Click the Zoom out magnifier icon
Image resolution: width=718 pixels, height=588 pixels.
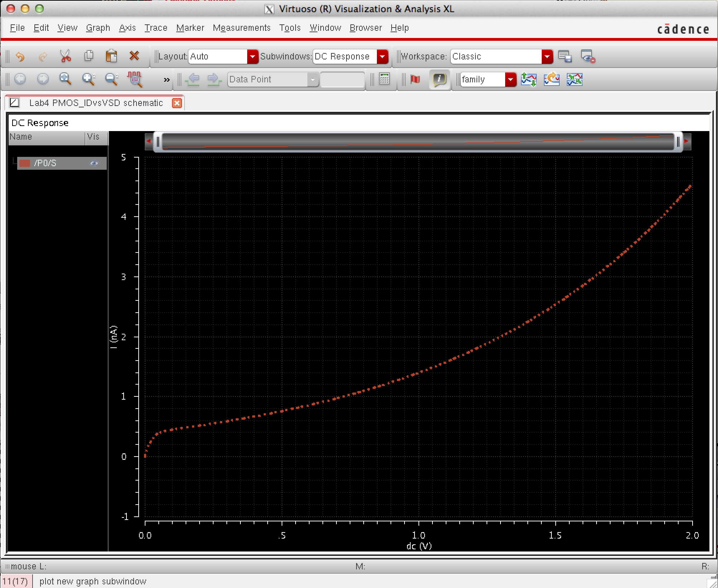111,79
